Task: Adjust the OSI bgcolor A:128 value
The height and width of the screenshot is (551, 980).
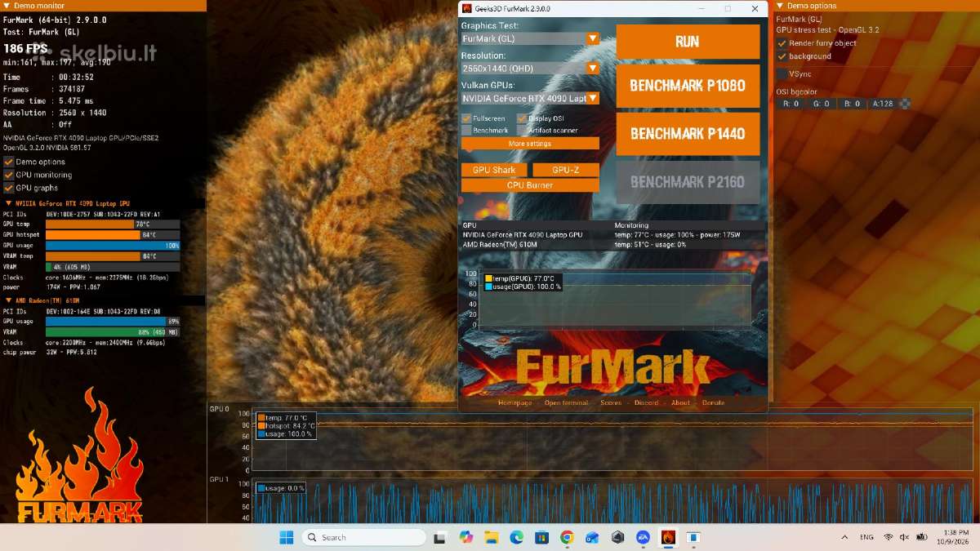Action: (x=883, y=104)
